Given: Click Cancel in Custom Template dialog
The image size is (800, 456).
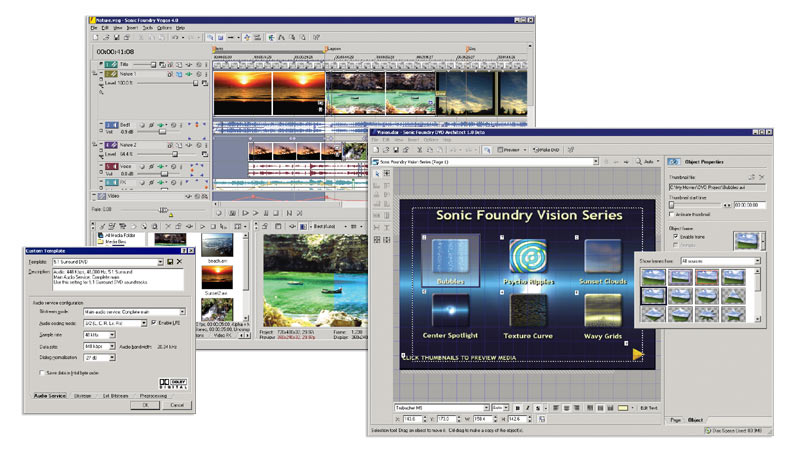Looking at the screenshot, I should coord(177,405).
